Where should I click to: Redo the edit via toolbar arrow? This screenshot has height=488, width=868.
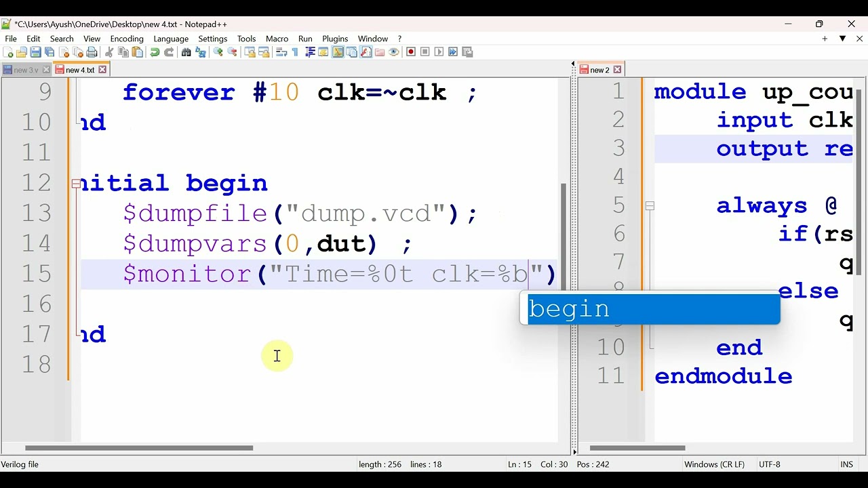point(169,52)
